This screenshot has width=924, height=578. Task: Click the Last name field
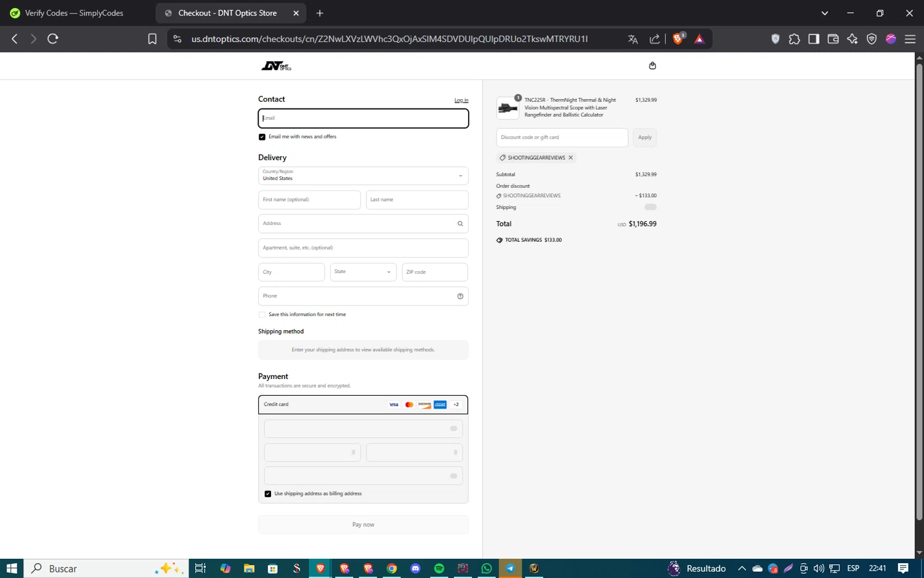click(417, 200)
